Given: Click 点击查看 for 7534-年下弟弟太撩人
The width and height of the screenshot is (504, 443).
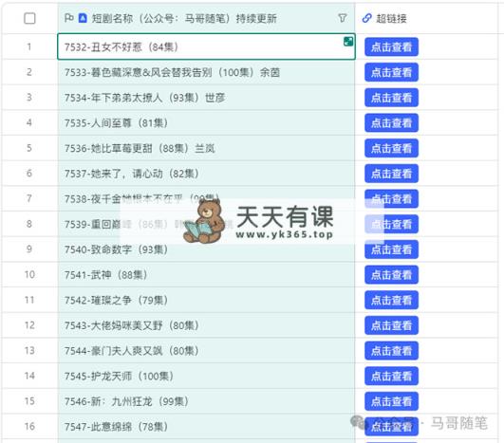Looking at the screenshot, I should pyautogui.click(x=391, y=98).
